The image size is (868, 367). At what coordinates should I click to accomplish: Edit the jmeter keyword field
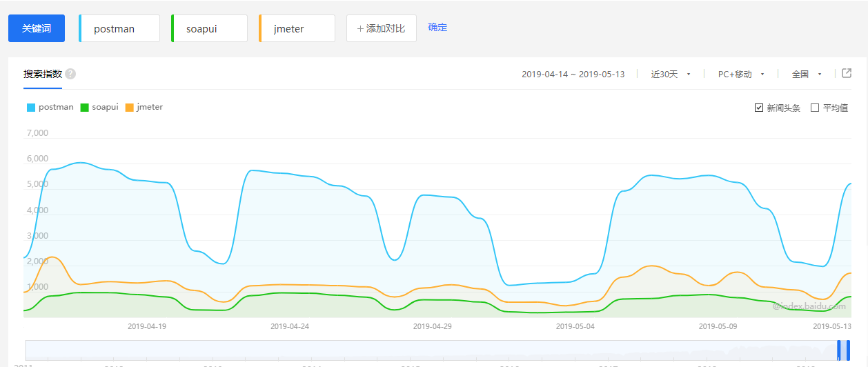point(297,28)
